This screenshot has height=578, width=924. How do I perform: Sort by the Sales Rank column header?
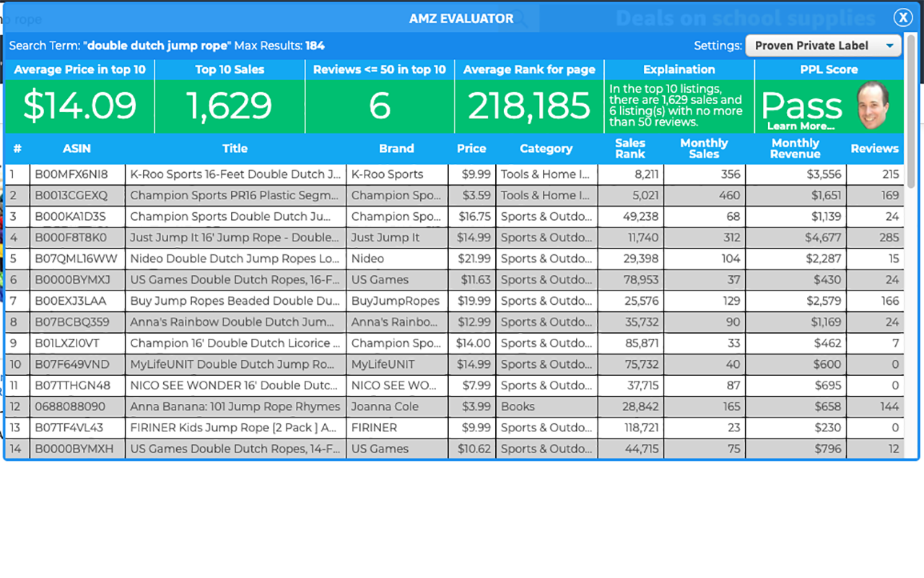click(x=629, y=148)
